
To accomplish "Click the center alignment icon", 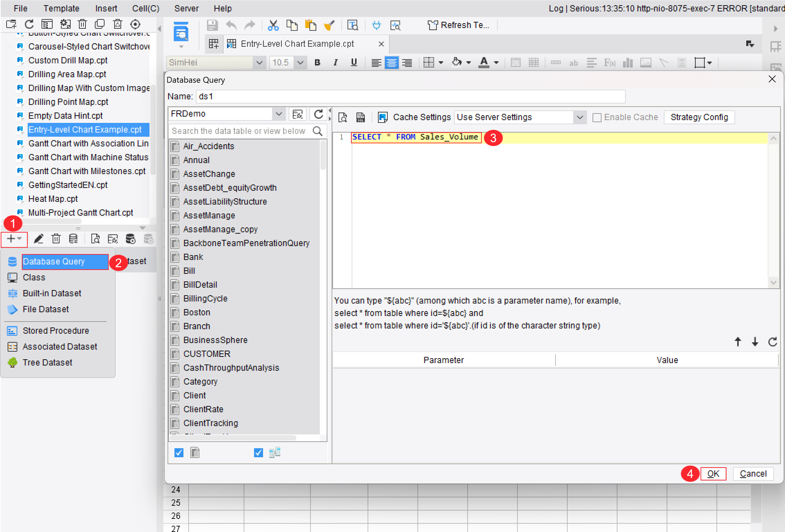I will tap(391, 63).
